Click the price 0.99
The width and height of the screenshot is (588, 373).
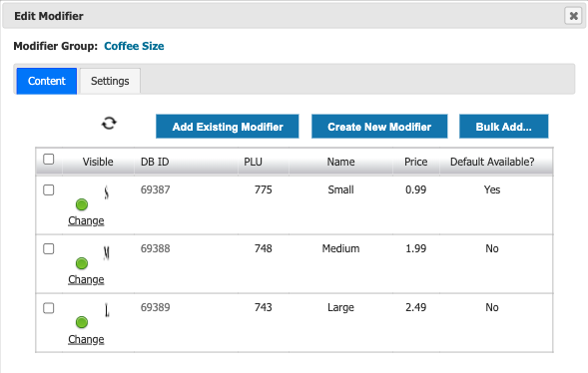pyautogui.click(x=416, y=189)
